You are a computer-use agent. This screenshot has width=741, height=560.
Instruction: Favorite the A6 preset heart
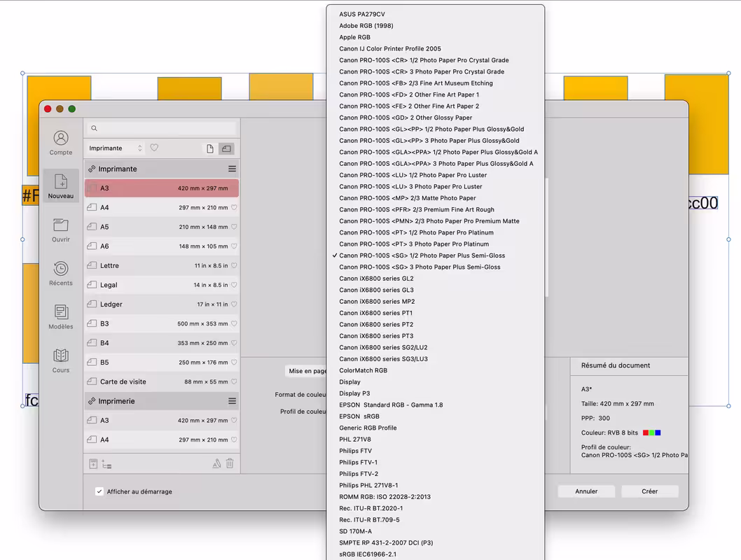tap(234, 246)
